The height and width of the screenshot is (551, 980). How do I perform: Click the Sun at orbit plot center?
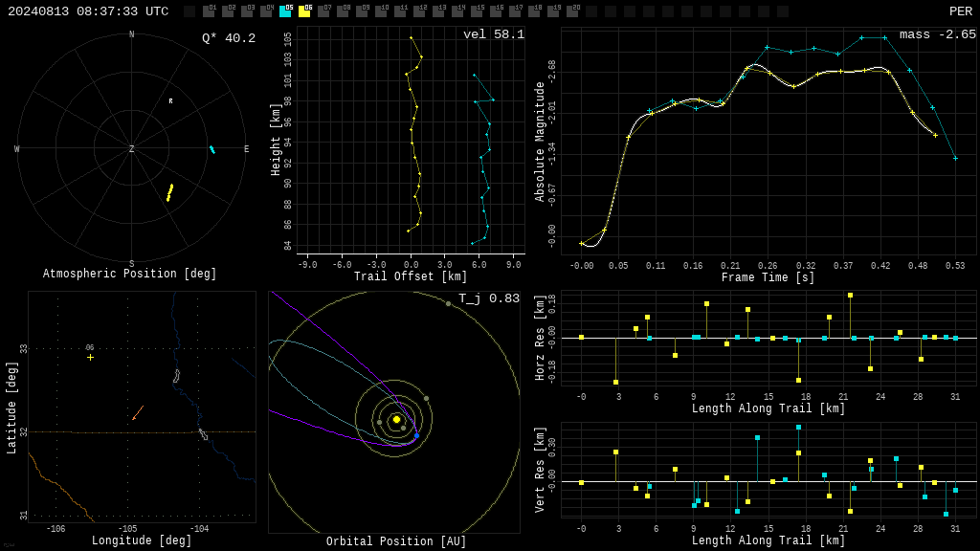coord(396,419)
